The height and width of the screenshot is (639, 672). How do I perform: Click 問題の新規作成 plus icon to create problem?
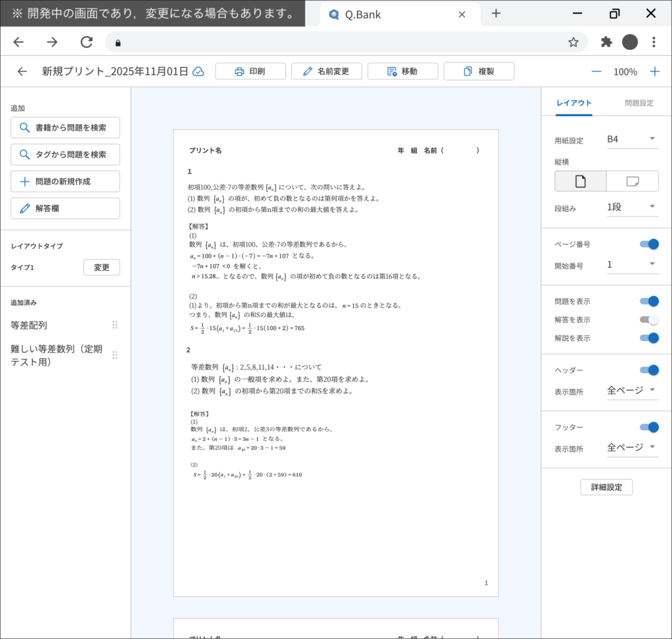click(23, 181)
